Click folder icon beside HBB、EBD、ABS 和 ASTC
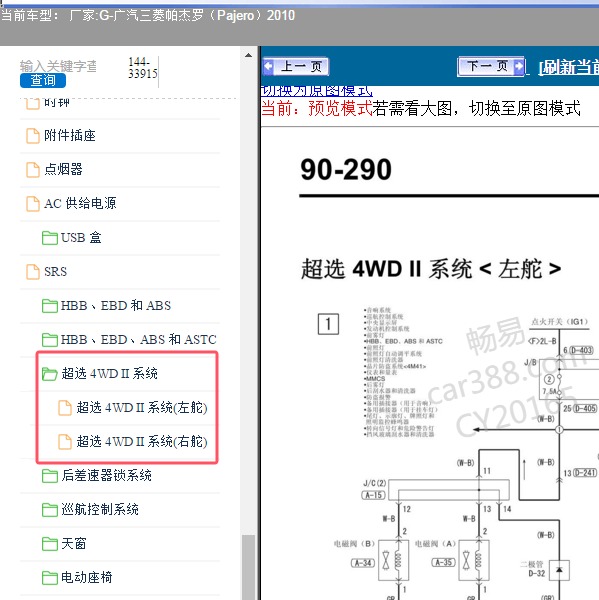The height and width of the screenshot is (600, 599). (x=50, y=340)
